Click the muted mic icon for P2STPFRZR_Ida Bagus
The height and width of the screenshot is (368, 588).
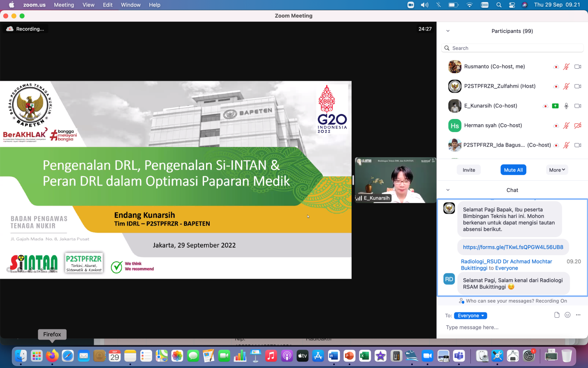click(x=566, y=145)
